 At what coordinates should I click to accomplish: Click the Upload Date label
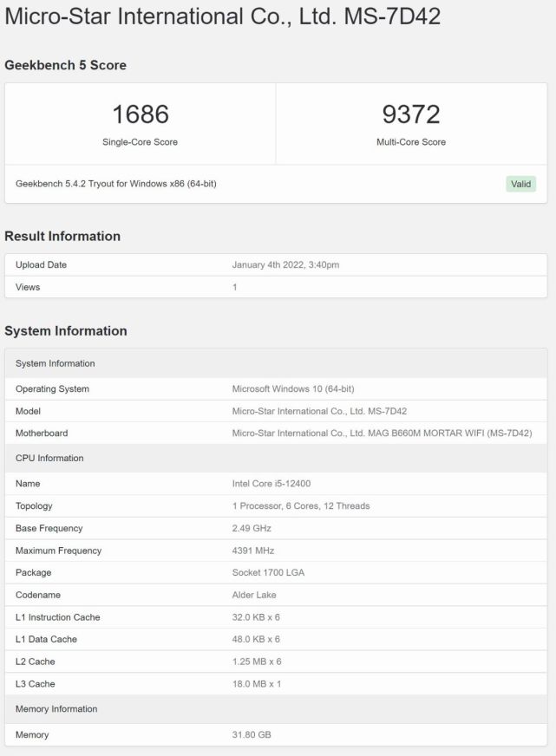(41, 264)
